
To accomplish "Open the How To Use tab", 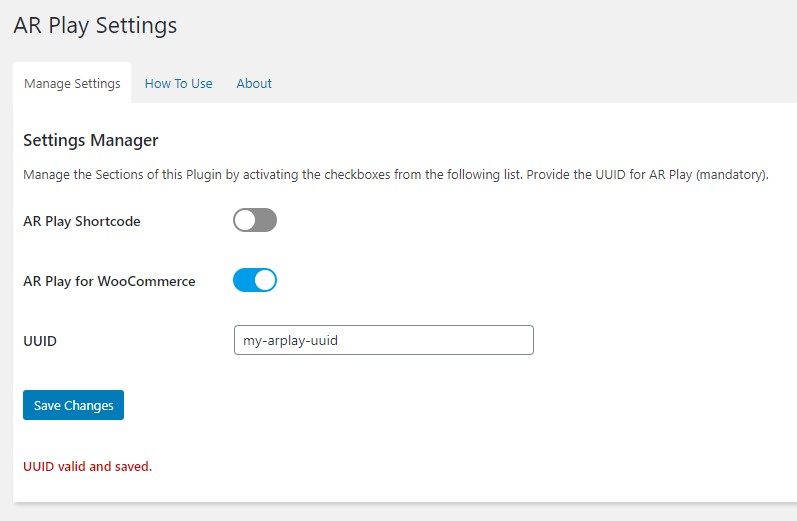I will click(178, 83).
